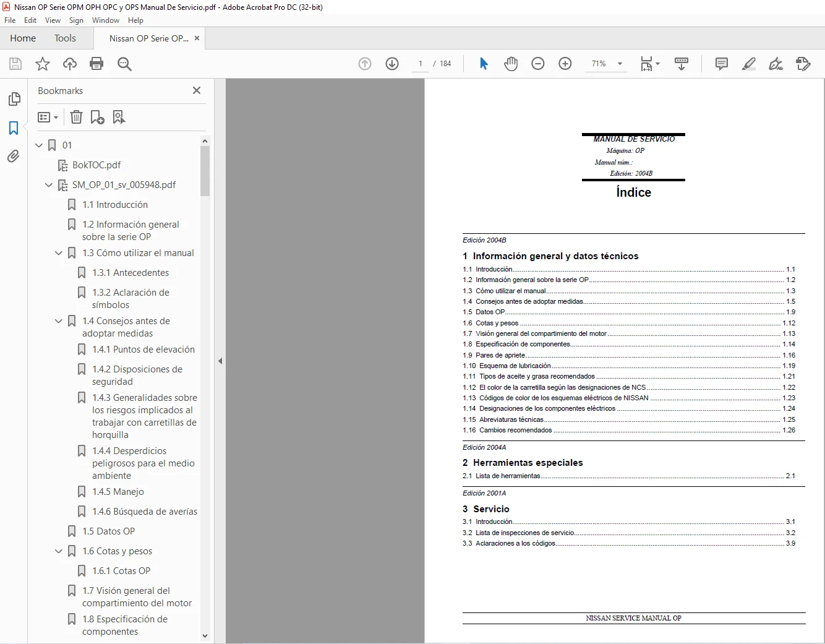Go to 1.4.1 Puntos de elevación bookmark
Screen dimensions: 825x644
coord(143,350)
